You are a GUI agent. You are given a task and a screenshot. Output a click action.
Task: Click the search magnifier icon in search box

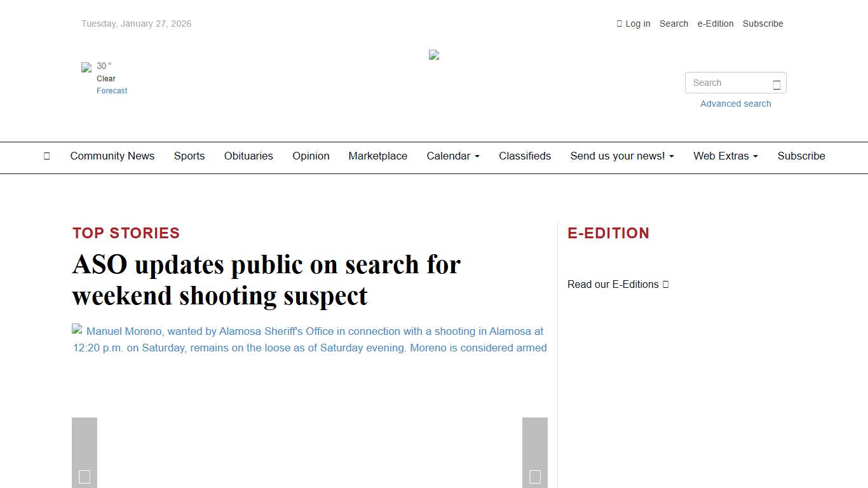pos(776,84)
